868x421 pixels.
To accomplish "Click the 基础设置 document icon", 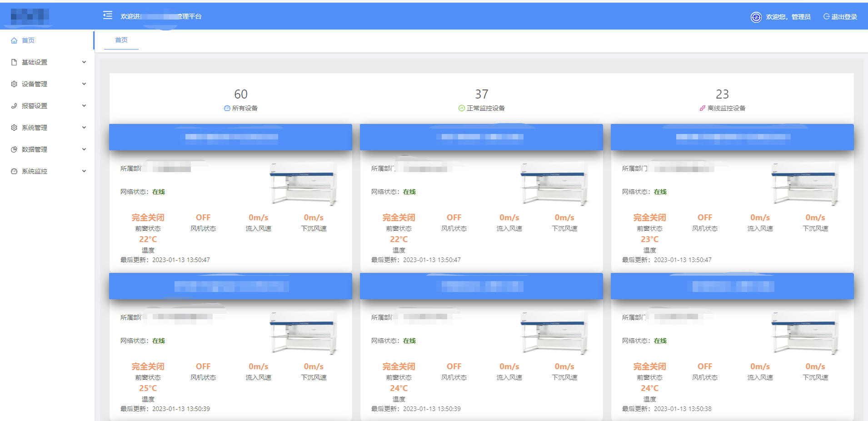I will point(14,62).
